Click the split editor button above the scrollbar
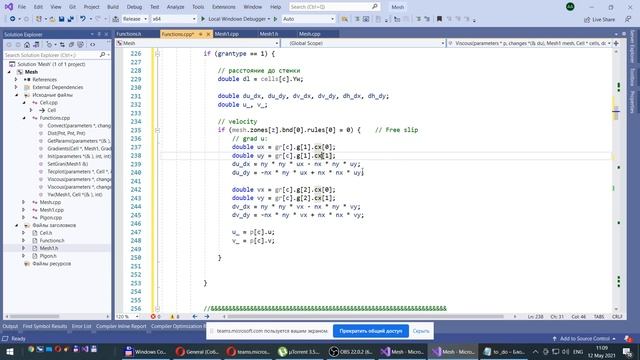The image size is (640, 360). 616,43
